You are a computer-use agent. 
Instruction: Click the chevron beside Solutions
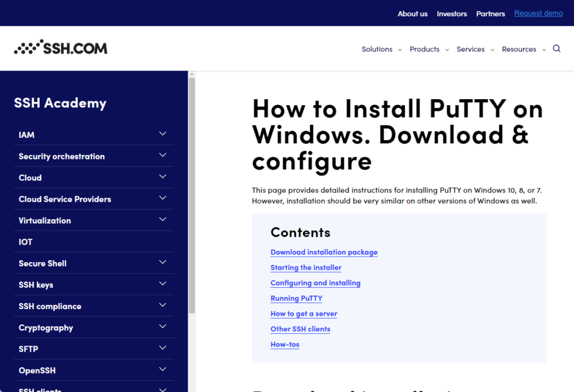[400, 50]
